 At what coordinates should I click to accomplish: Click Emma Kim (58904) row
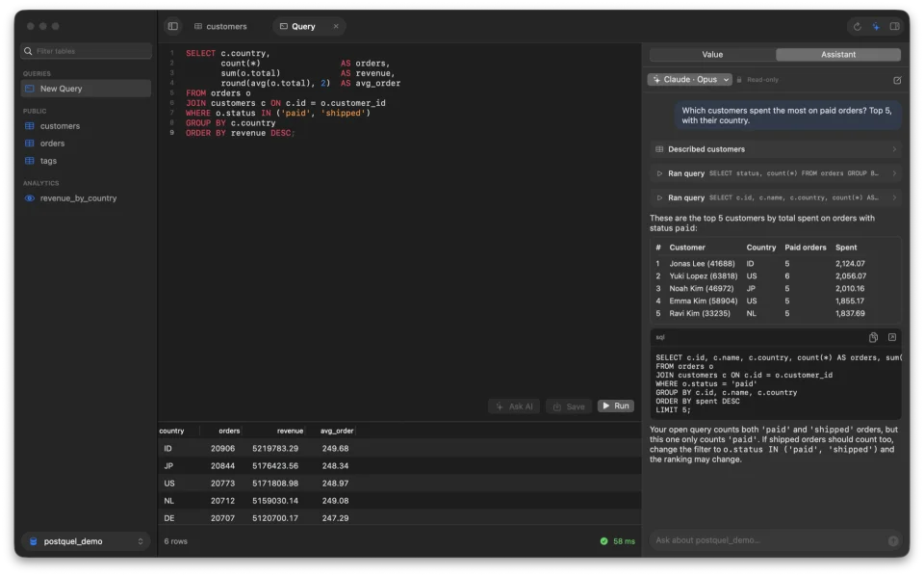tap(776, 301)
